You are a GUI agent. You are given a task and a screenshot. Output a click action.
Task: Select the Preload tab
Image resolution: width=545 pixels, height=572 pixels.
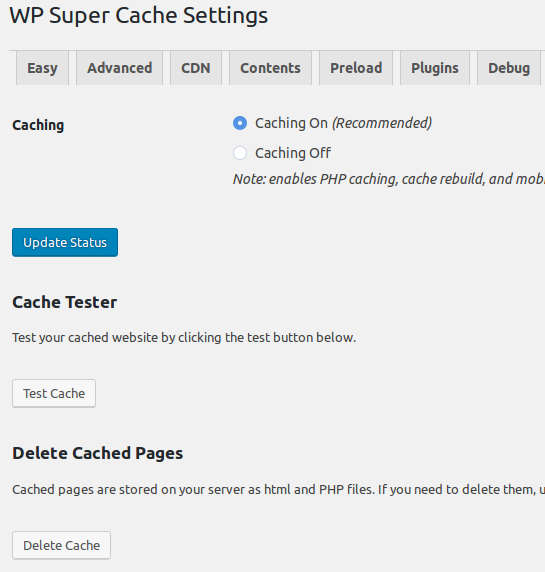tap(356, 68)
